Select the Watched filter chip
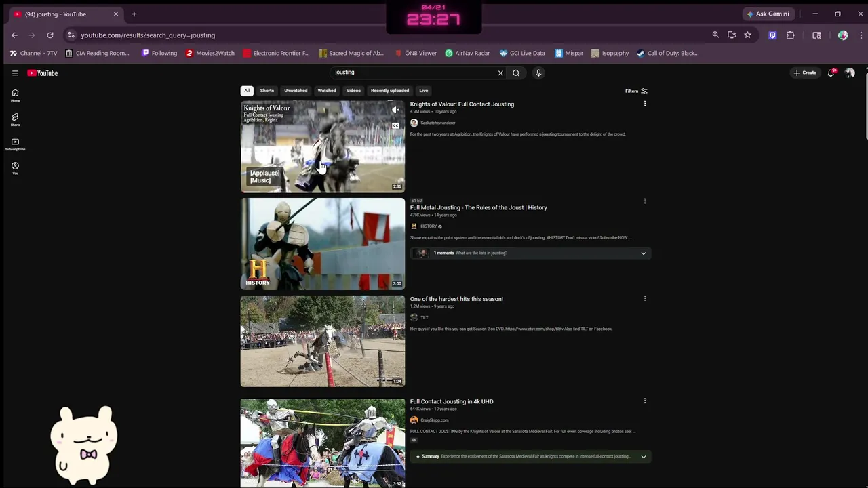This screenshot has height=488, width=868. [327, 91]
